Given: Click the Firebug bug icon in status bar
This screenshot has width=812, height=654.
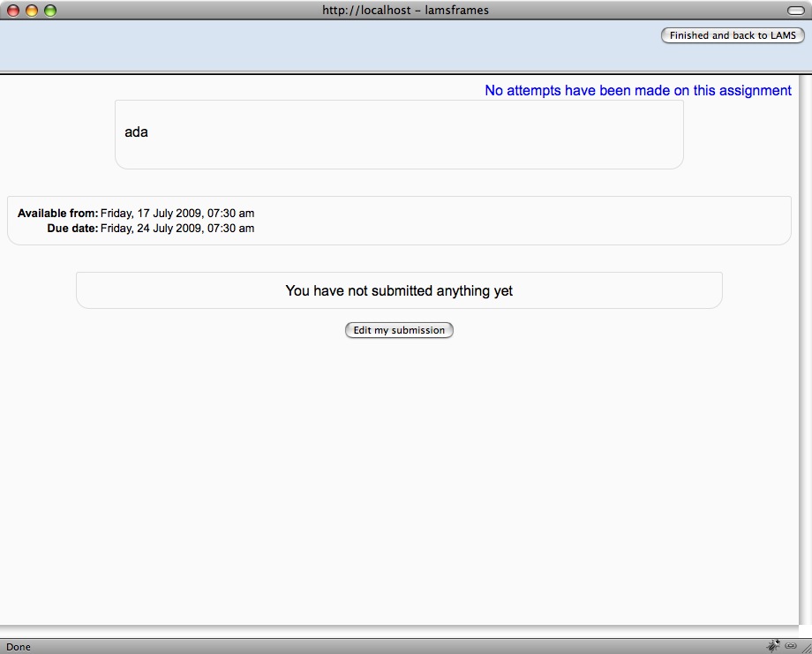Looking at the screenshot, I should 773,646.
